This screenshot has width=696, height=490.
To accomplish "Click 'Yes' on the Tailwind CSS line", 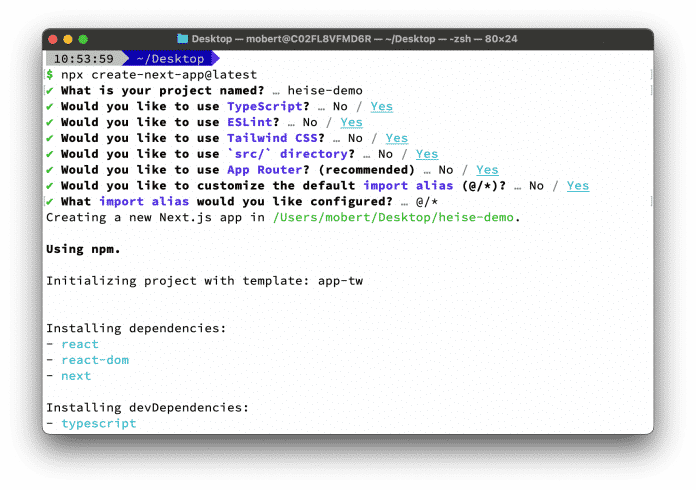I will (x=397, y=138).
